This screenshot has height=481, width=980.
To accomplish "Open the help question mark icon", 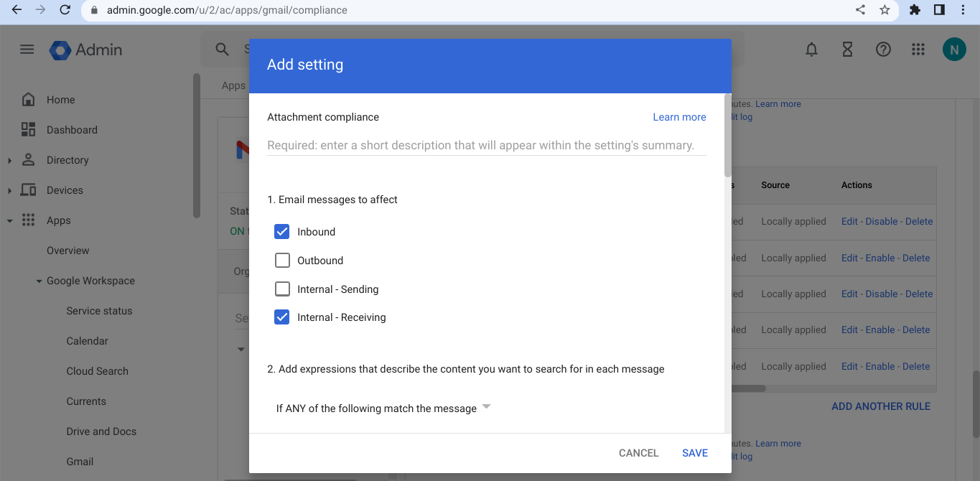I will (x=883, y=50).
